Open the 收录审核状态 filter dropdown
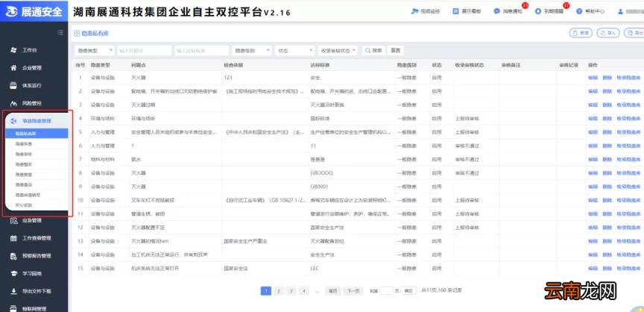The height and width of the screenshot is (312, 644). coord(338,51)
